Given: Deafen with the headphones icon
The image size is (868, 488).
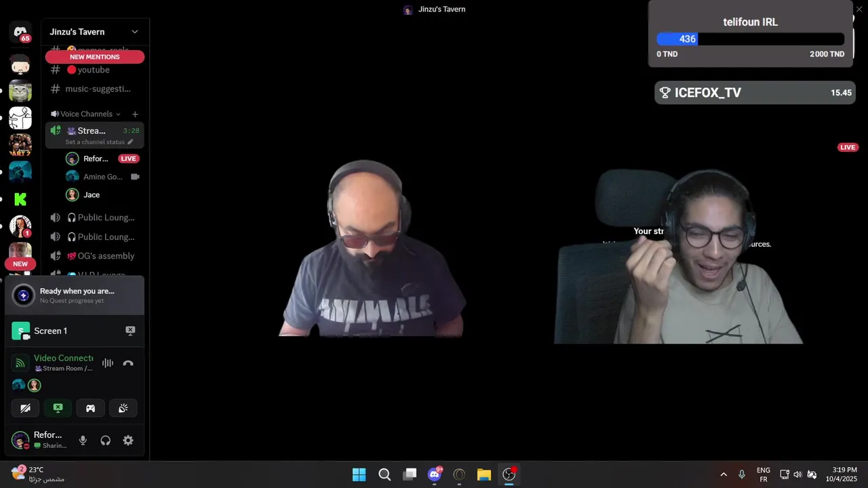Looking at the screenshot, I should (x=105, y=441).
